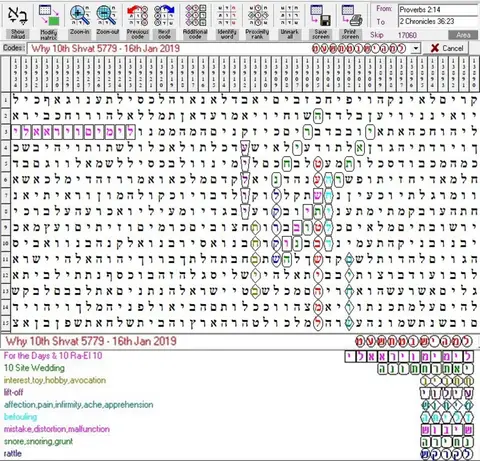The width and height of the screenshot is (480, 461).
Task: Click the Print screen icon
Action: click(351, 15)
